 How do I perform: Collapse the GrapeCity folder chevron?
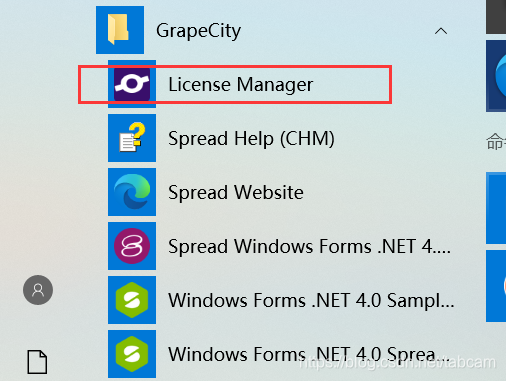[x=441, y=31]
